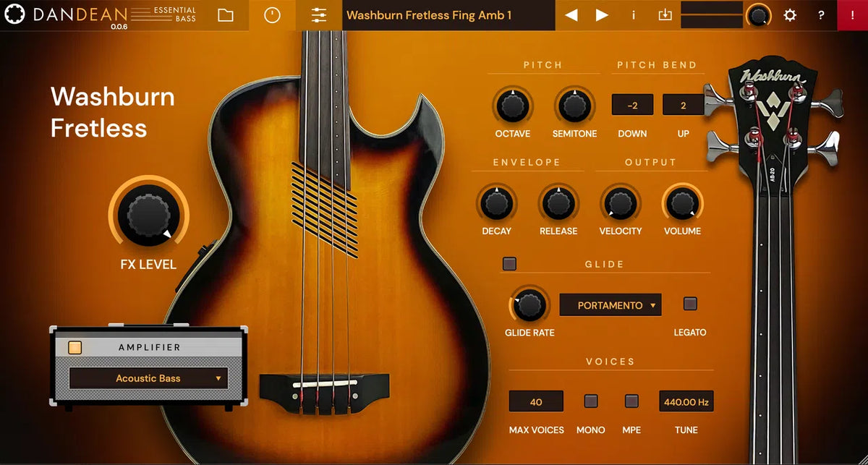Viewport: 868px width, 465px height.
Task: Enable the Glide section toggle
Action: (509, 264)
